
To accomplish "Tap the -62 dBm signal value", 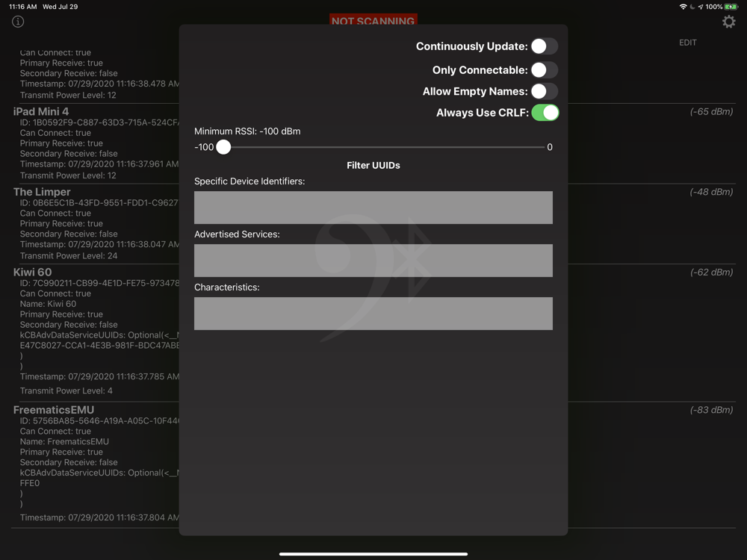I will click(x=711, y=273).
